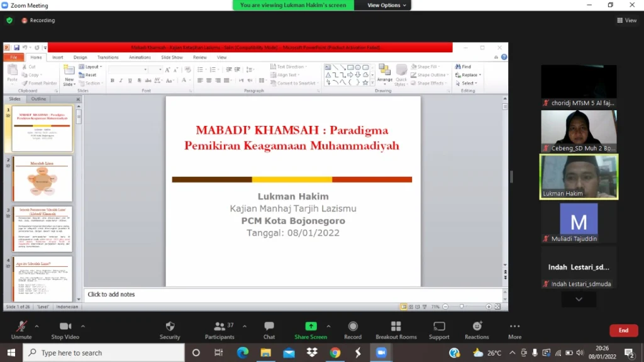The image size is (644, 362).
Task: Close the slides pane
Action: pos(78,99)
